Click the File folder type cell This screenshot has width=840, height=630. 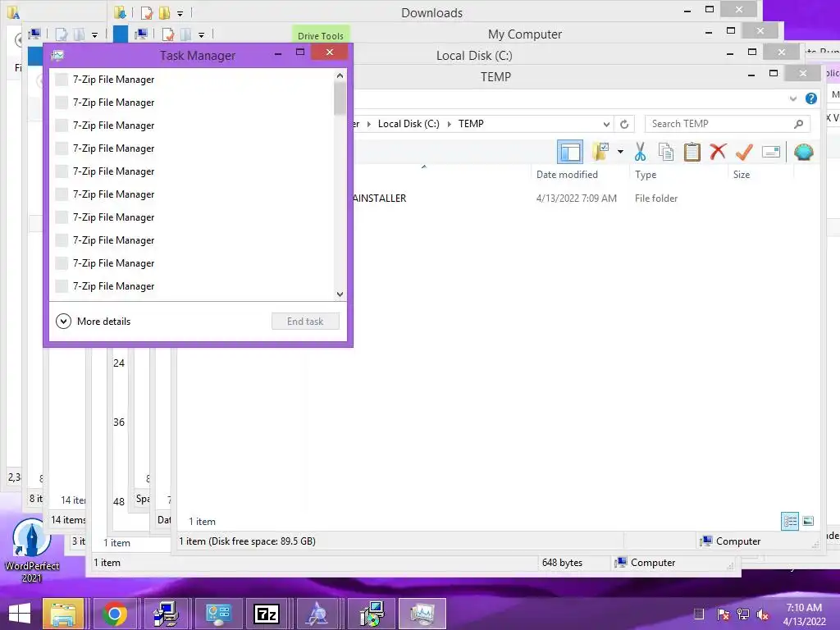click(656, 199)
